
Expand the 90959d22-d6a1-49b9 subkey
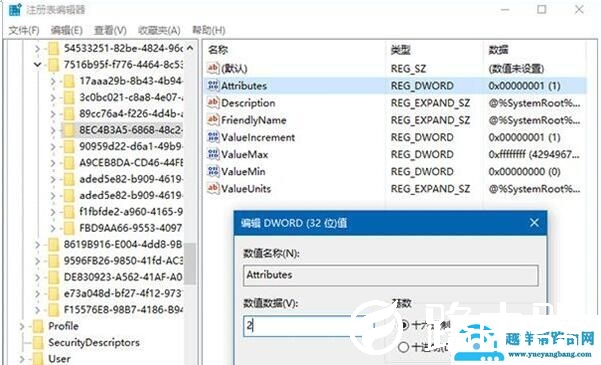click(53, 147)
